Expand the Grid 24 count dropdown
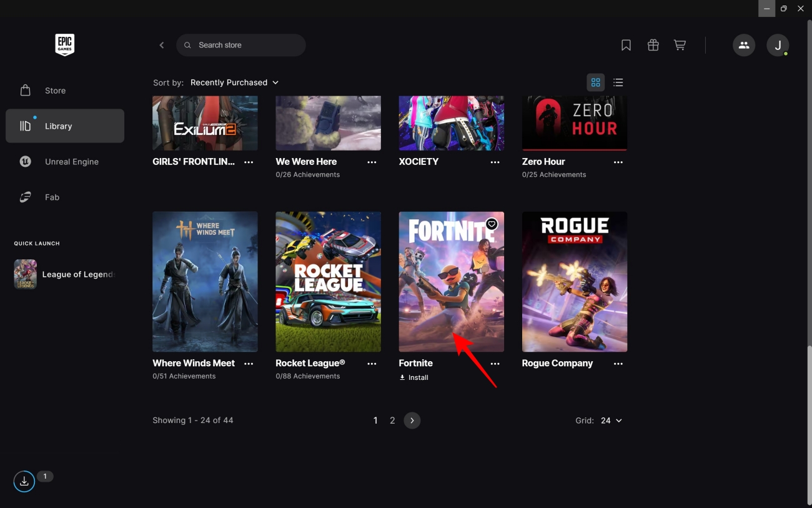Image resolution: width=812 pixels, height=508 pixels. click(611, 421)
